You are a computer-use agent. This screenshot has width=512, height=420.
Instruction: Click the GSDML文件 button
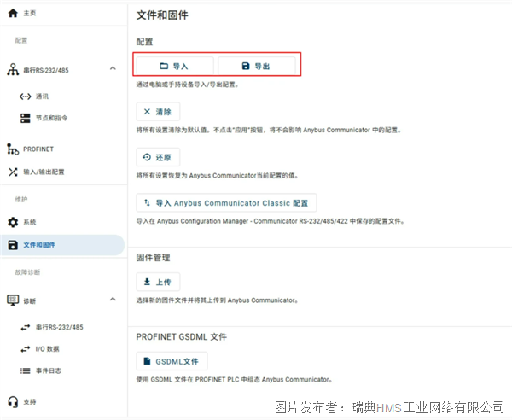pyautogui.click(x=172, y=361)
